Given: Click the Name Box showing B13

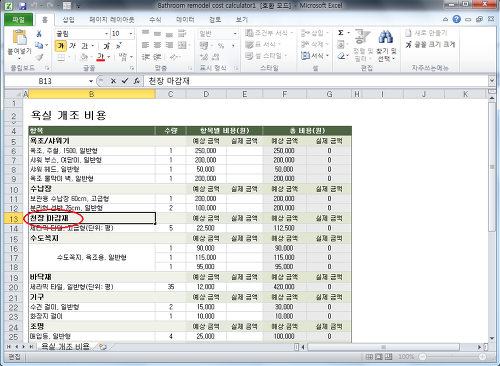Looking at the screenshot, I should pyautogui.click(x=45, y=81).
